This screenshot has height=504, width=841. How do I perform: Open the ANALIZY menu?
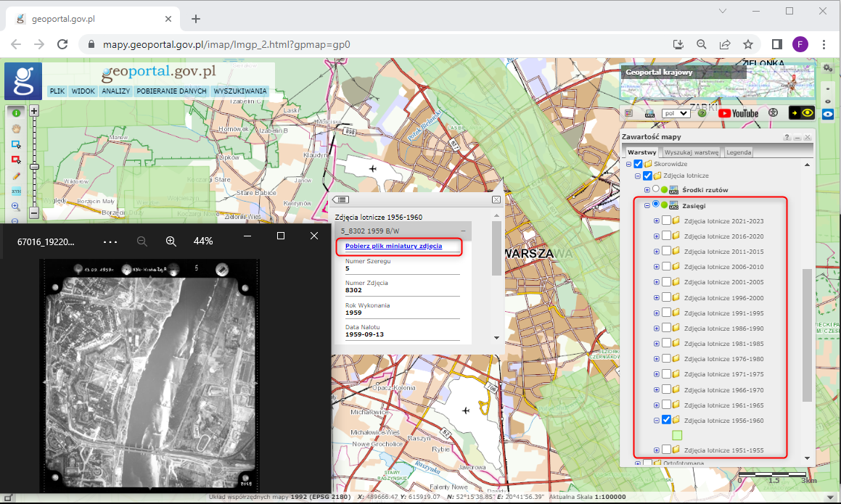(115, 91)
